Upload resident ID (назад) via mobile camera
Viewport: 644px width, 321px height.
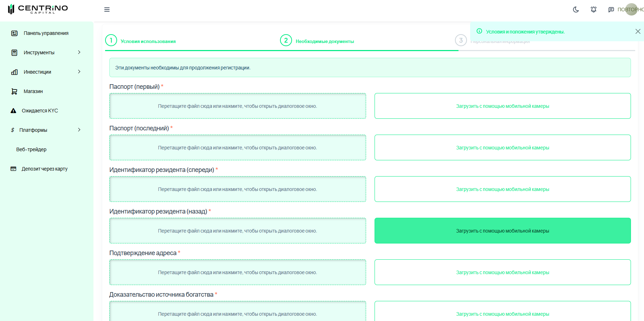coord(503,231)
